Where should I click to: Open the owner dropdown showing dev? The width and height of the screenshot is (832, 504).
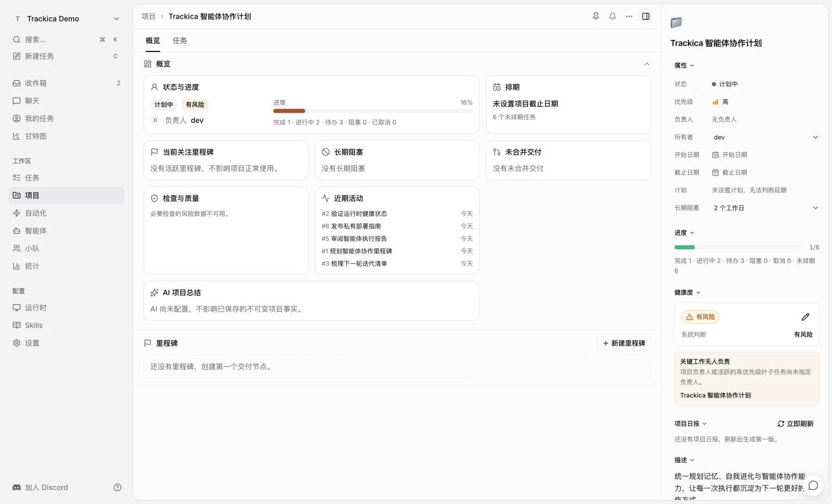pyautogui.click(x=765, y=137)
